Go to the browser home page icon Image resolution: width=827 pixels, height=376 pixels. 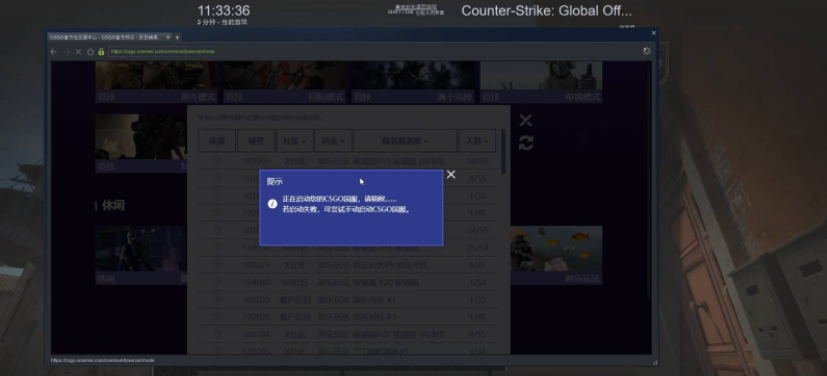click(90, 52)
